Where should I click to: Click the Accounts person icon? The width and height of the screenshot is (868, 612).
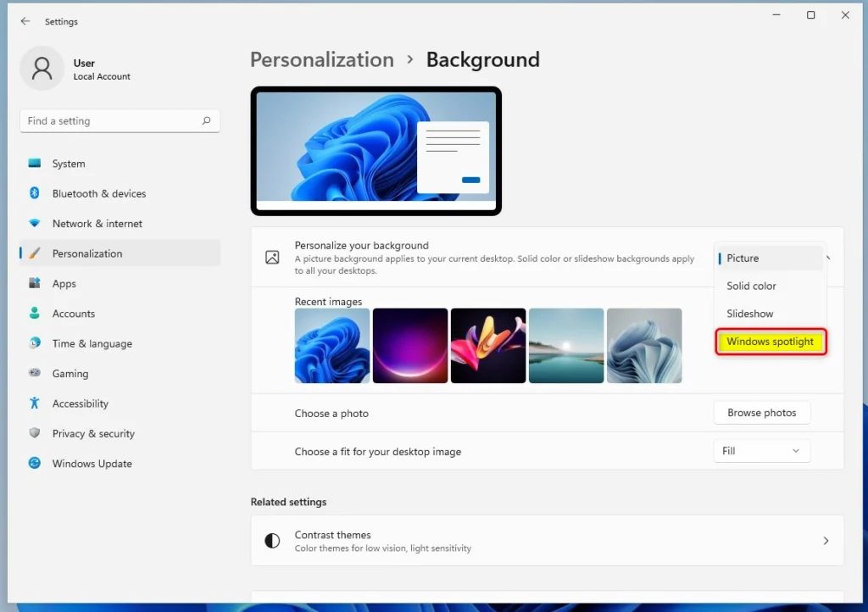pyautogui.click(x=34, y=313)
